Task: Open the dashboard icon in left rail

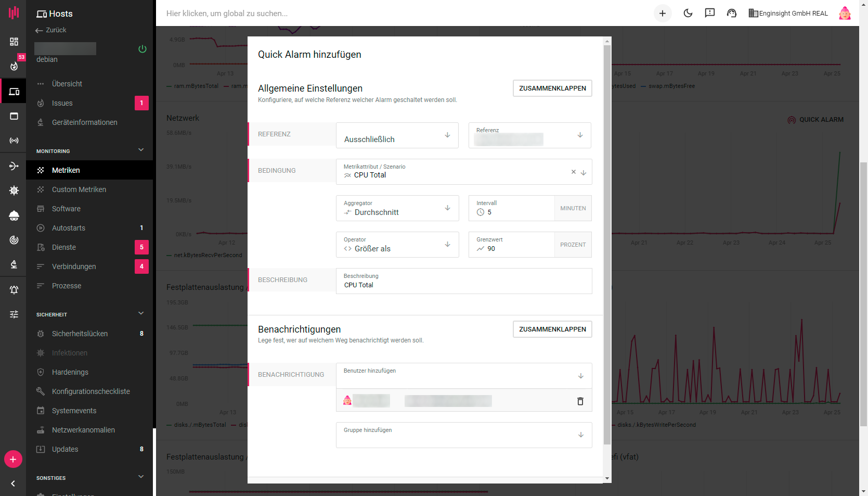Action: coord(14,42)
